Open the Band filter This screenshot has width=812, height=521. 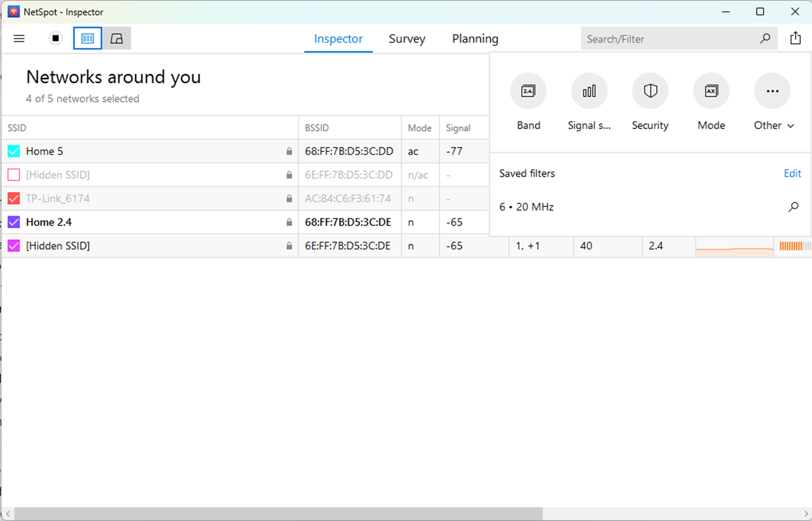pyautogui.click(x=528, y=91)
